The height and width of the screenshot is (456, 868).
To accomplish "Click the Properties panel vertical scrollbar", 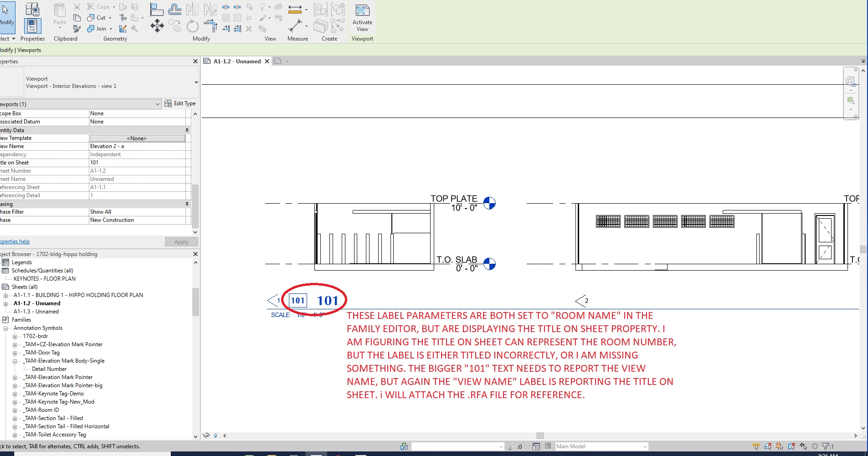I will (195, 205).
